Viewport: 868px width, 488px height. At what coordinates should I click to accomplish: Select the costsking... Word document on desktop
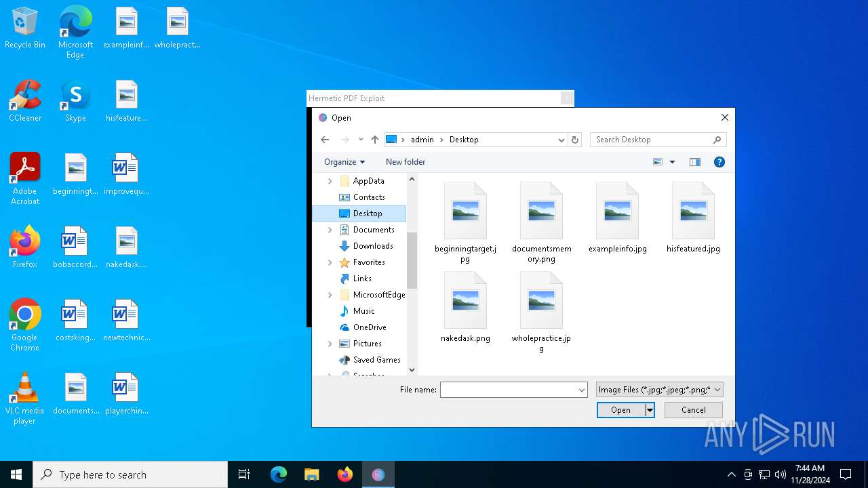pyautogui.click(x=75, y=321)
